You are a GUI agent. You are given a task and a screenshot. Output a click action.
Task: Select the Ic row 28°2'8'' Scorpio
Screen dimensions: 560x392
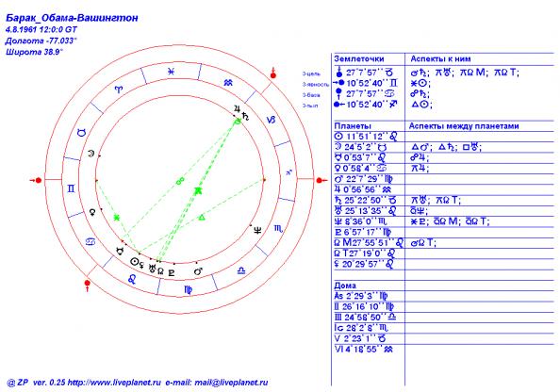tap(361, 328)
